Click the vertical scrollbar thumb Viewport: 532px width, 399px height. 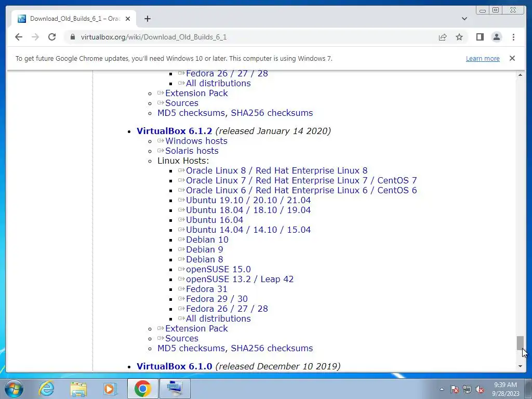click(x=520, y=343)
